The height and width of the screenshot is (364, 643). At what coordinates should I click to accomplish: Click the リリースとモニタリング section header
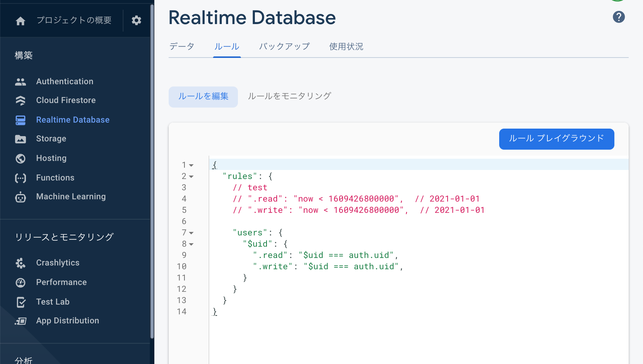pyautogui.click(x=64, y=237)
